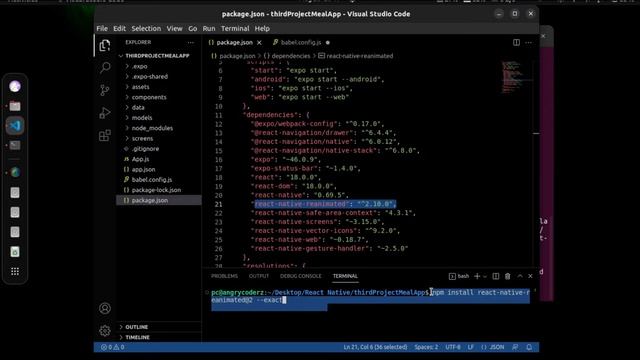Open editor more actions ellipsis
Image resolution: width=640 pixels, height=360 pixels.
click(529, 42)
